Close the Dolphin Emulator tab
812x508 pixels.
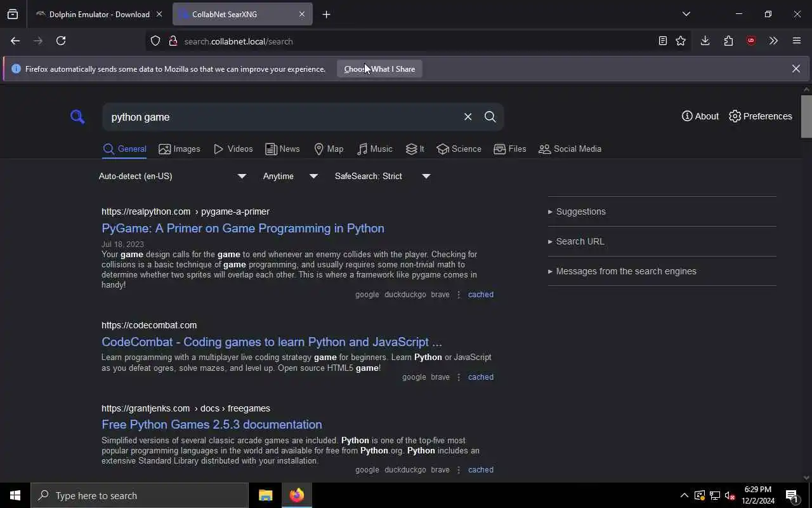pos(159,14)
